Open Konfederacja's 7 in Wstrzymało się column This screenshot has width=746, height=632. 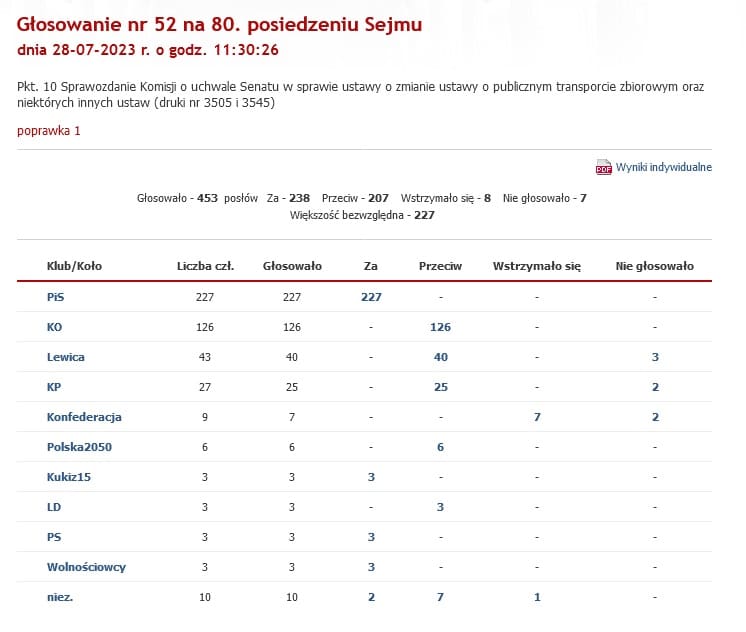point(537,417)
